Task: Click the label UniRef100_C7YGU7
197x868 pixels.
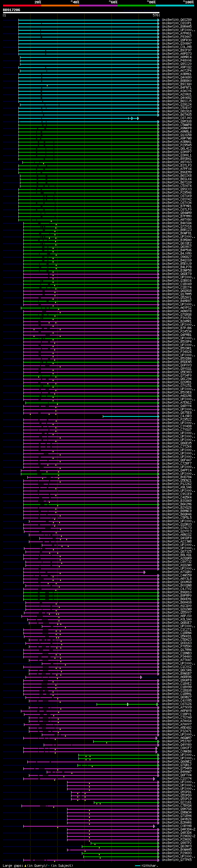Action: tap(177, 430)
